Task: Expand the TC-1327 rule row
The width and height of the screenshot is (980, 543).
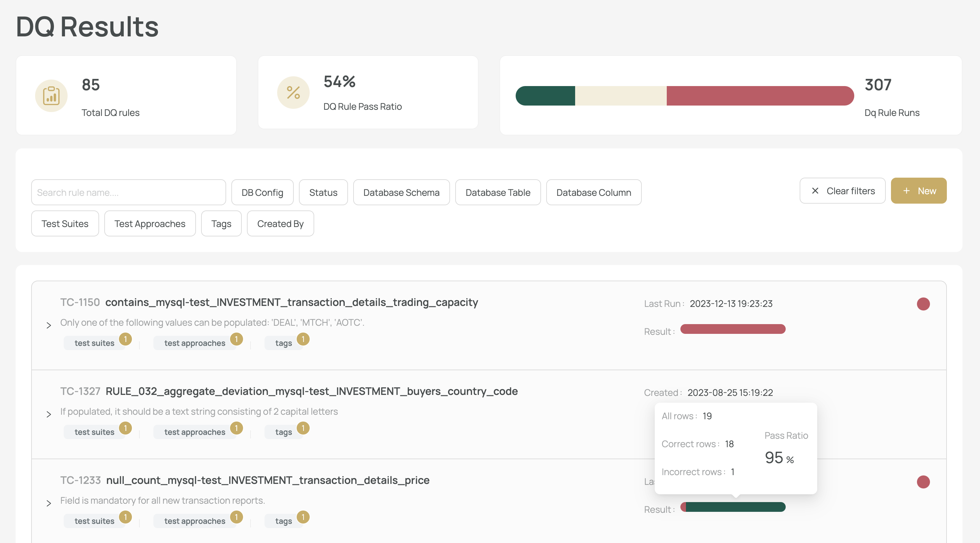Action: pos(49,414)
